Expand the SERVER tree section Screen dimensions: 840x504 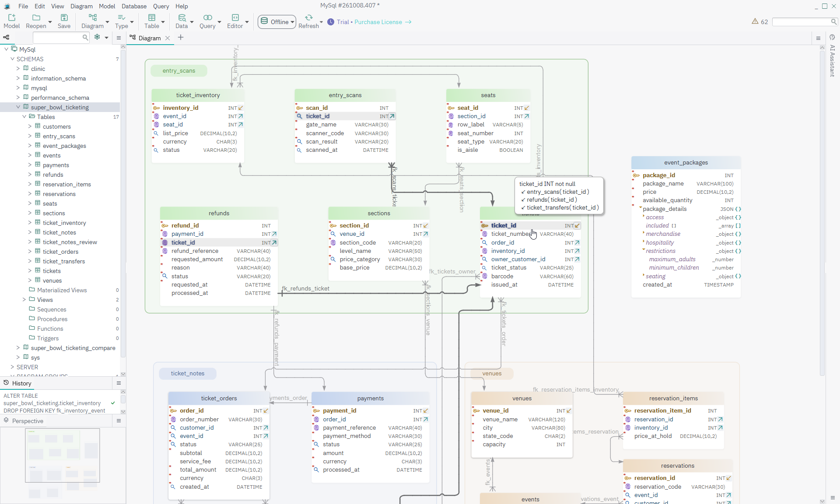tap(12, 367)
